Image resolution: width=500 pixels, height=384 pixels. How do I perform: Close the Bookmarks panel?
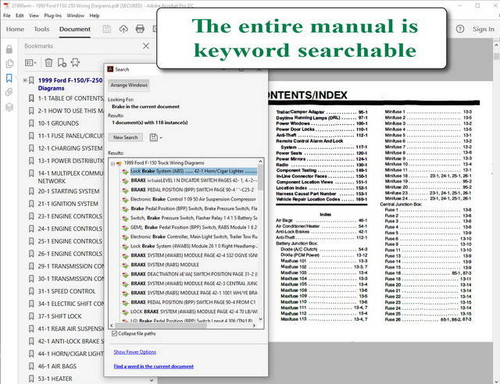click(x=146, y=46)
